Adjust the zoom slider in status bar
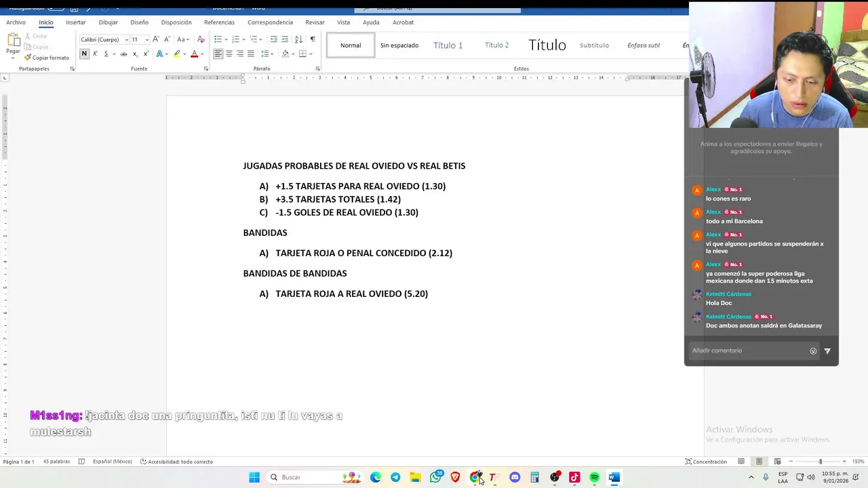 point(820,462)
